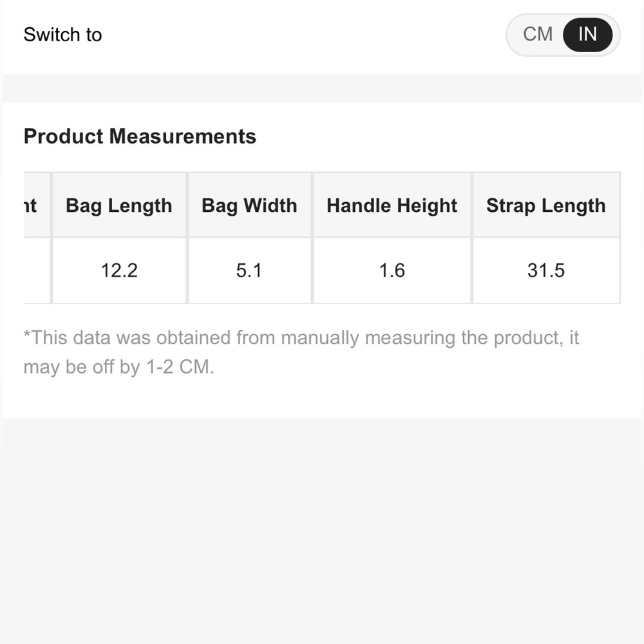Select the Handle Height column header
This screenshot has width=644, height=644.
click(x=392, y=205)
